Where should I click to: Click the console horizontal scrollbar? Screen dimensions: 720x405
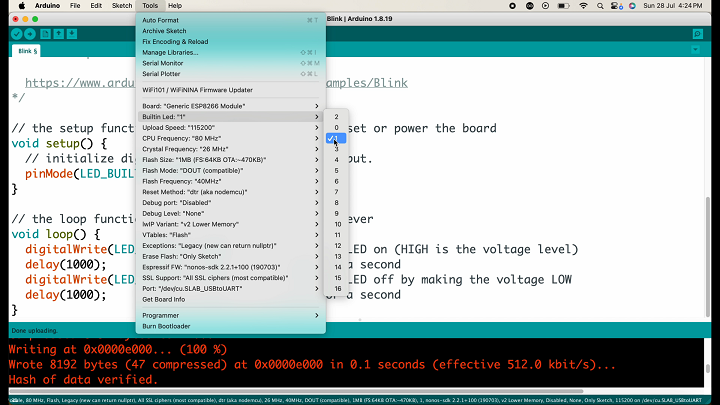tap(296, 391)
